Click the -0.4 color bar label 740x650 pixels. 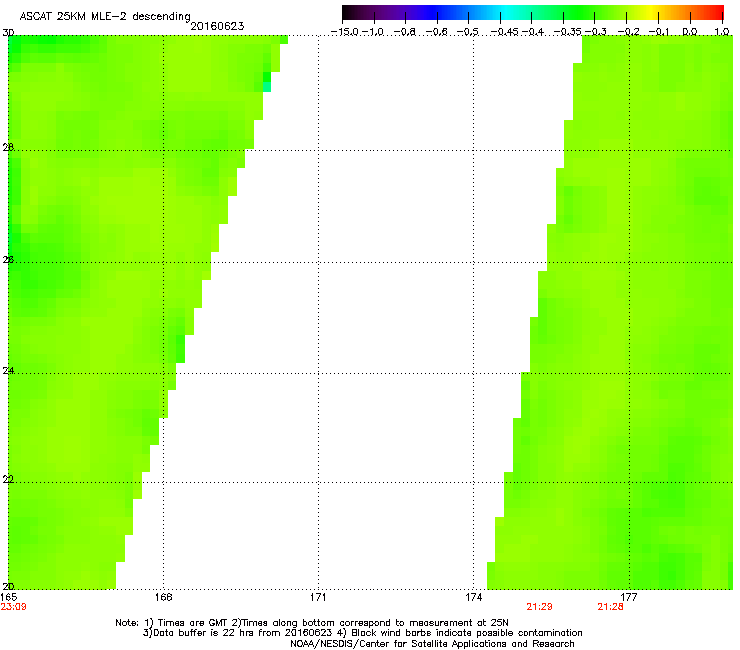(533, 32)
